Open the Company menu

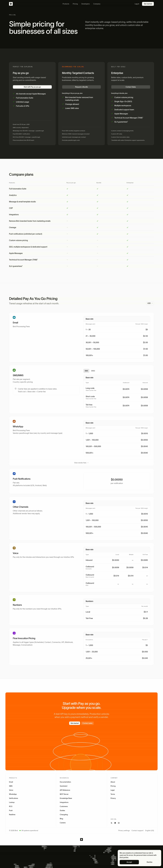coord(97,4)
